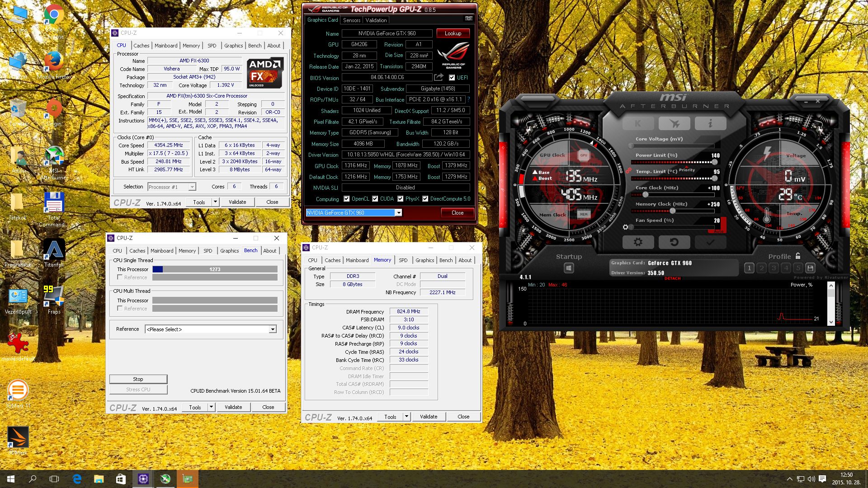Screen dimensions: 868x488
Task: Open Afterburner settings gear button
Action: coord(638,242)
